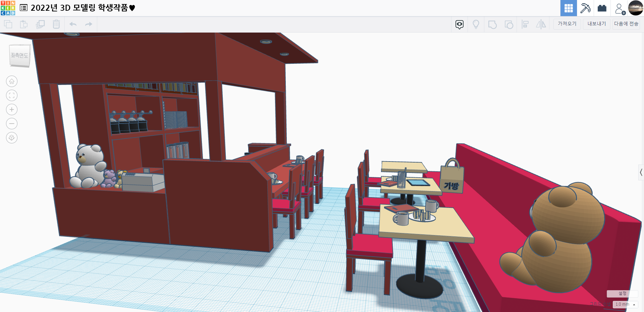
Task: Click the Delete trash can icon
Action: point(56,24)
